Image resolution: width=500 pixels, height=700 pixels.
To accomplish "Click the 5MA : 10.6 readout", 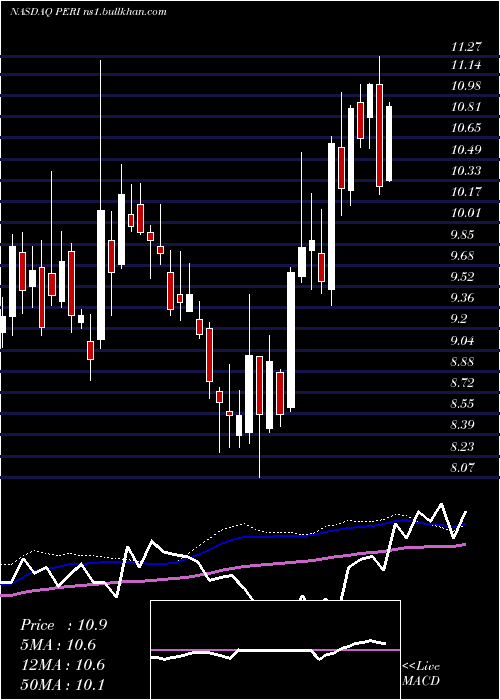I will (x=58, y=645).
